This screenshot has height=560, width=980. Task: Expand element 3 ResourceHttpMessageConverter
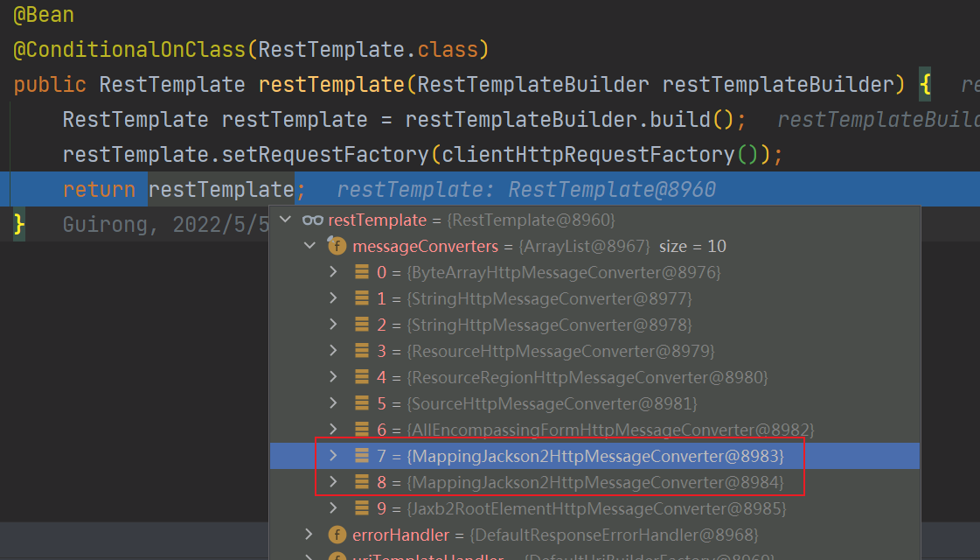pyautogui.click(x=333, y=351)
